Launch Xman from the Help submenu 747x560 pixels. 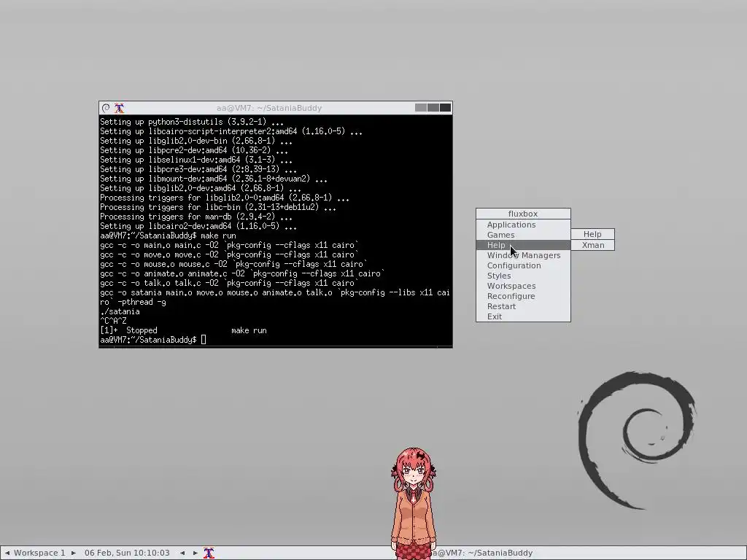(592, 245)
